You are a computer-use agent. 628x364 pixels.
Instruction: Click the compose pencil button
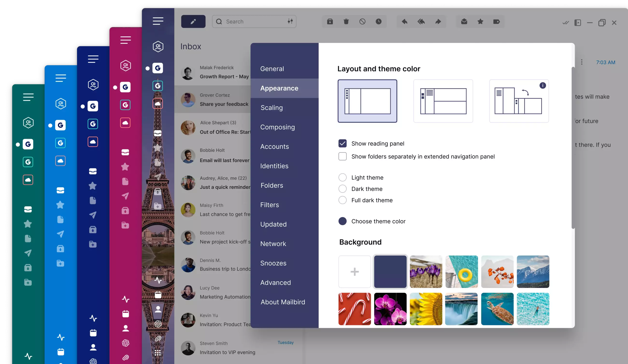point(193,22)
